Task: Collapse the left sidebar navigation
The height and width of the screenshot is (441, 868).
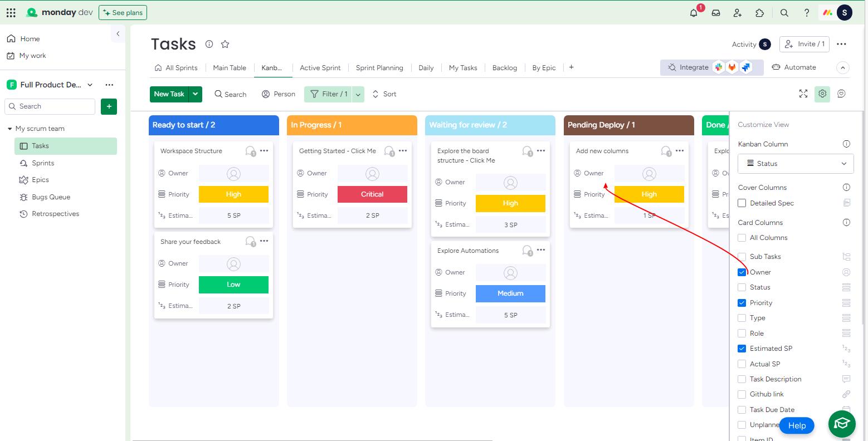Action: click(x=118, y=34)
